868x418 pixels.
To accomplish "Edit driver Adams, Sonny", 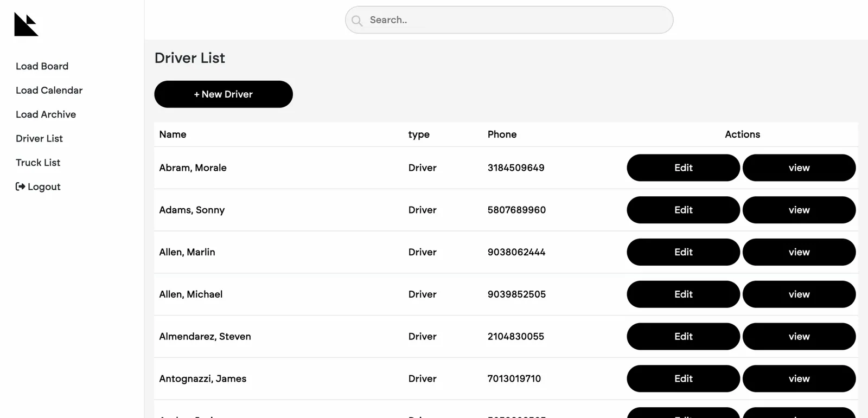I will pos(683,210).
